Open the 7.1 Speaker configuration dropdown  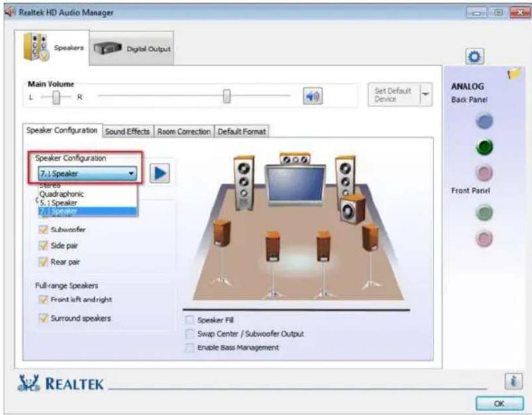tap(87, 173)
